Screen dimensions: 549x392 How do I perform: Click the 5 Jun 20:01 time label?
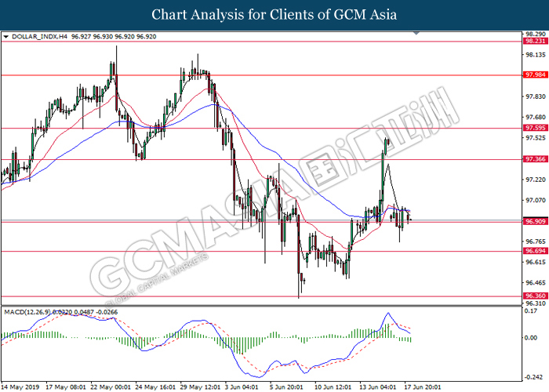(286, 387)
